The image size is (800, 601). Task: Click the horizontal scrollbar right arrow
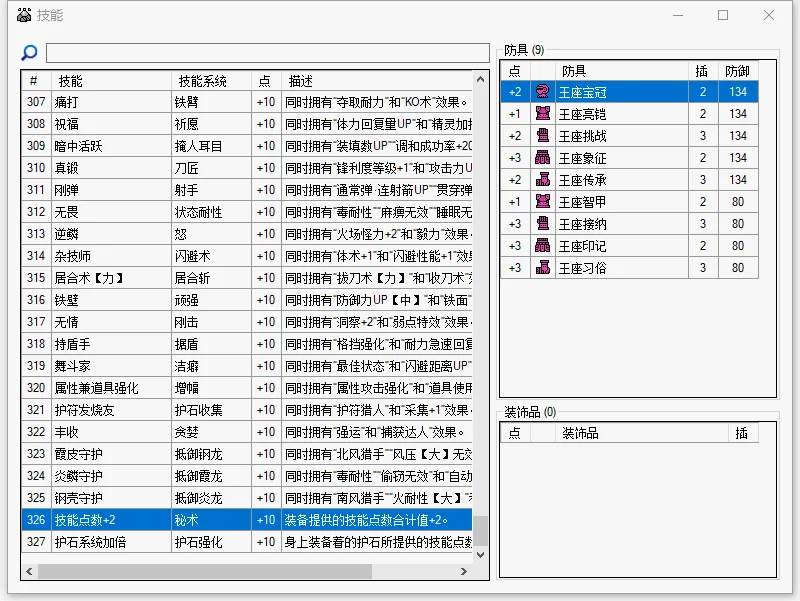tap(464, 571)
